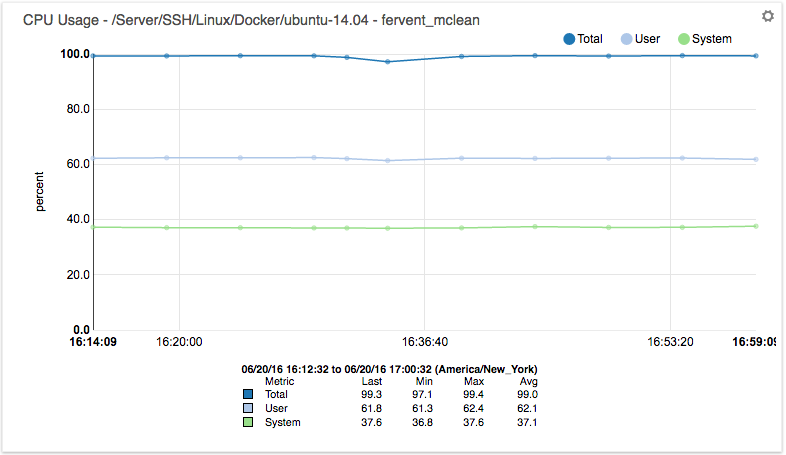Click System Min value 36.8
This screenshot has width=786, height=455.
423,422
